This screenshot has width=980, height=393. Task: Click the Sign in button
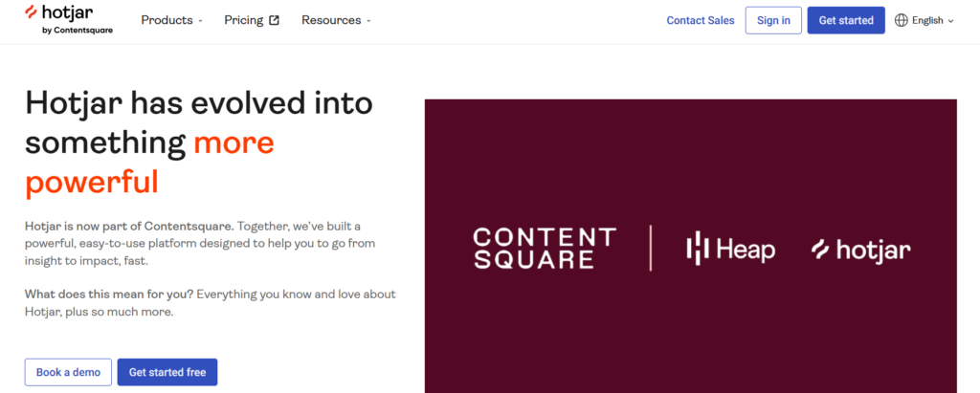tap(773, 21)
